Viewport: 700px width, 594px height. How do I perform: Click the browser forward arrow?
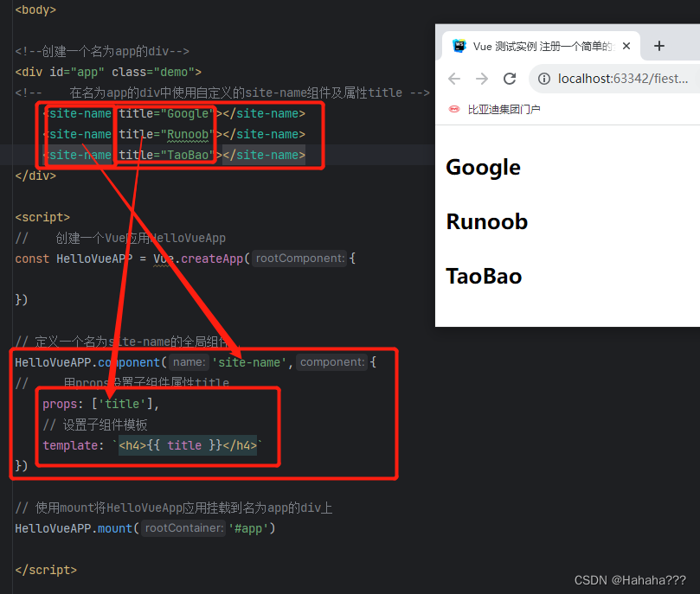482,79
